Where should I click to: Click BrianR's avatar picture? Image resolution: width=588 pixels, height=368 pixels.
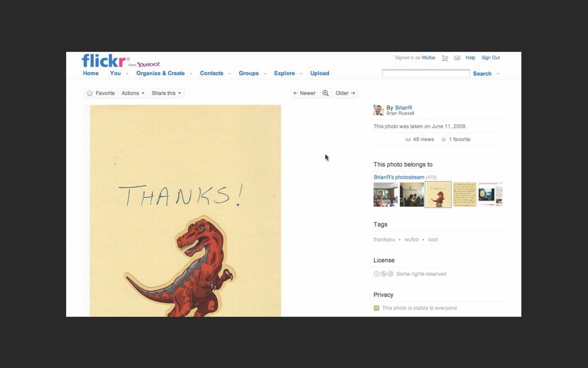tap(378, 110)
